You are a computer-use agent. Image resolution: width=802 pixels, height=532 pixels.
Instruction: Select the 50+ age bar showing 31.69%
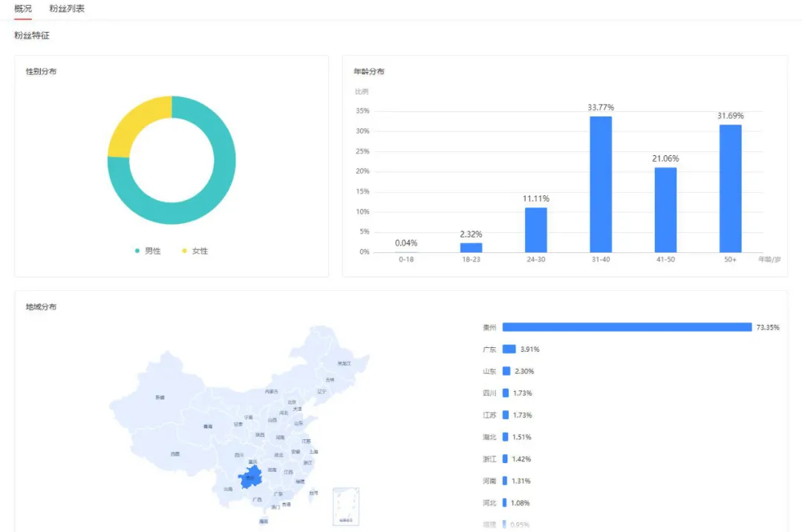point(731,188)
